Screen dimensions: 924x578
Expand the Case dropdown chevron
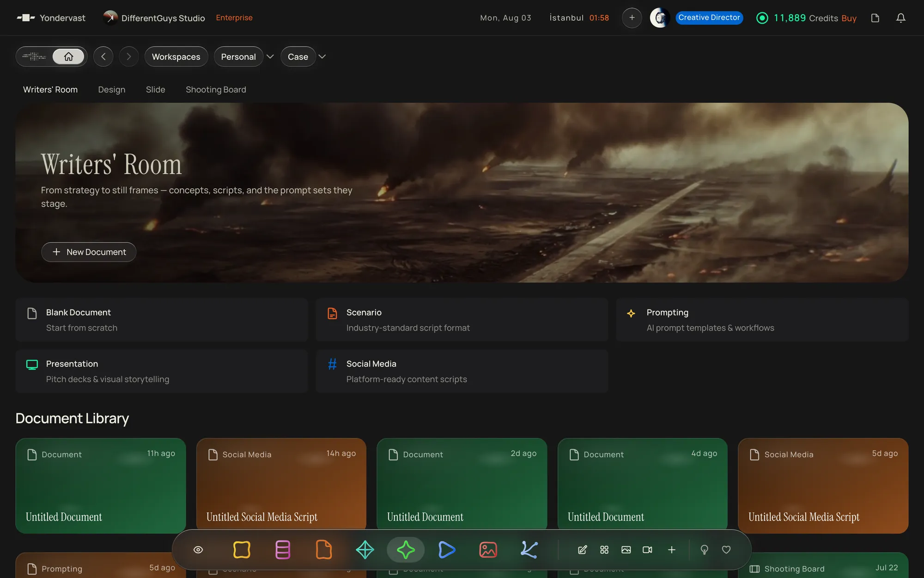click(x=322, y=56)
